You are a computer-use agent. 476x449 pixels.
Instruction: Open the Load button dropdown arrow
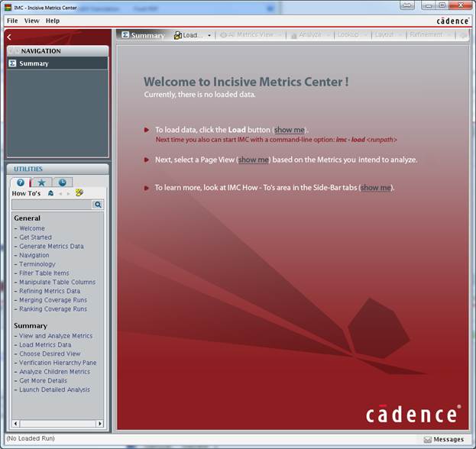click(x=209, y=35)
